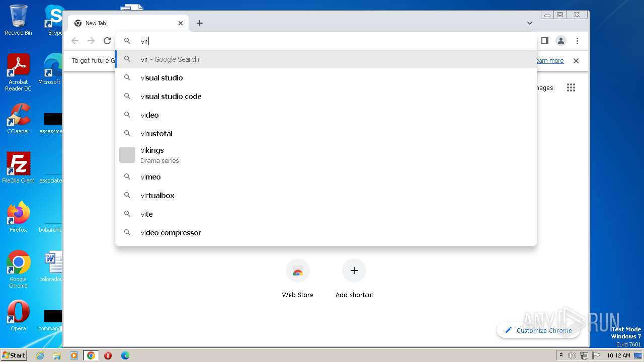Open the network tray icon
The height and width of the screenshot is (362, 644).
point(584,355)
